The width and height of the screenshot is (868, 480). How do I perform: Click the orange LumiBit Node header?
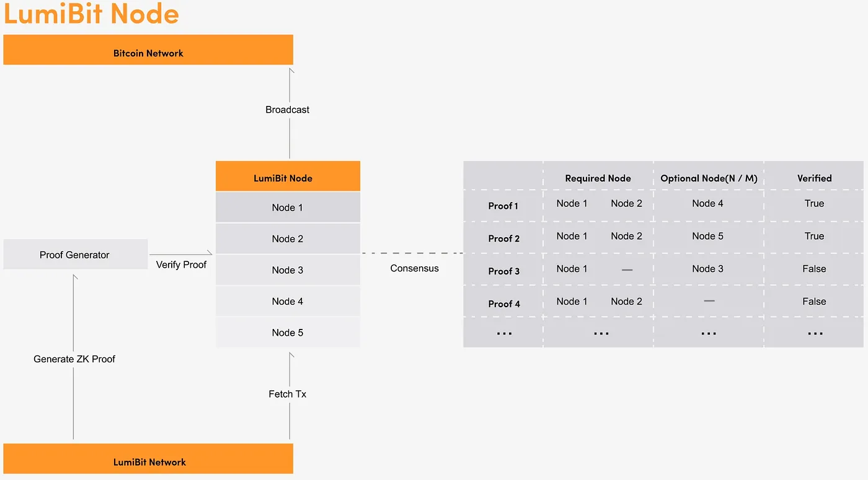click(x=288, y=177)
